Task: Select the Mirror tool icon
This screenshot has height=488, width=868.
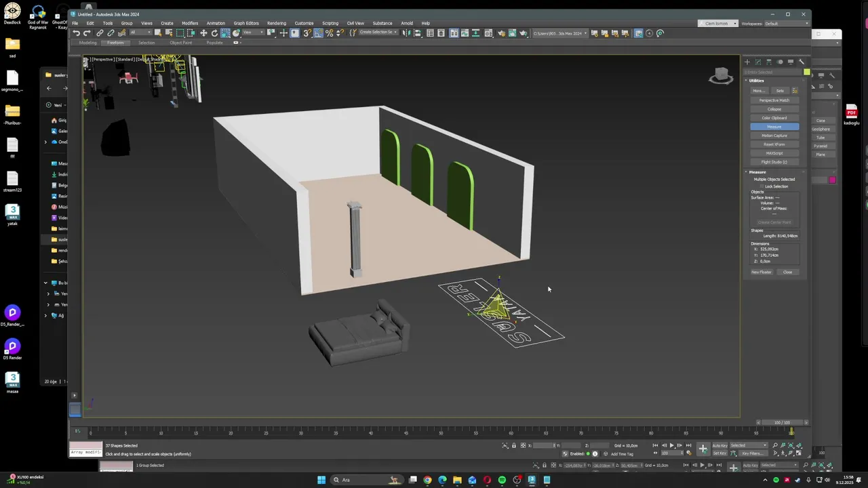Action: (406, 33)
